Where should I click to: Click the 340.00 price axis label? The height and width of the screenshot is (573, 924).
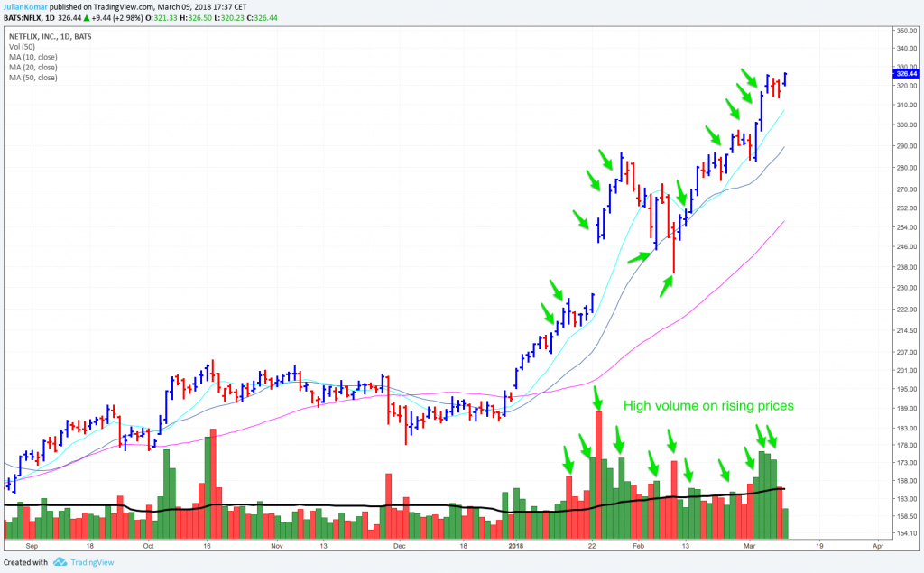[907, 49]
